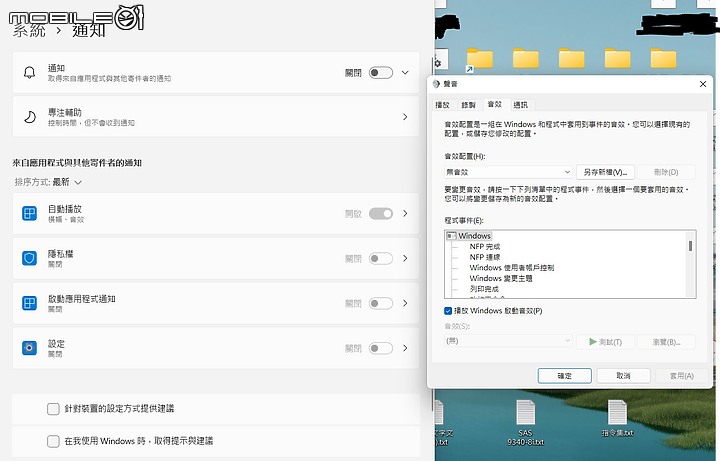
Task: Close the 聲音 dialog
Action: click(x=703, y=84)
